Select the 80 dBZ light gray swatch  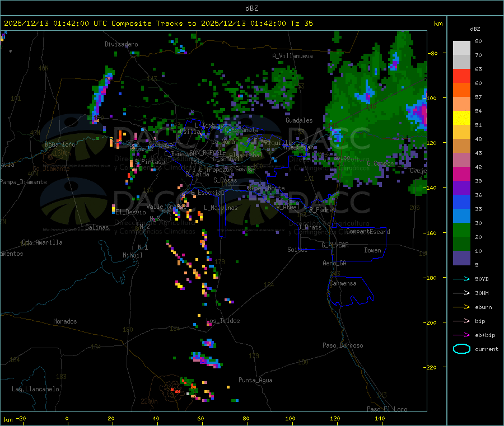pos(461,48)
